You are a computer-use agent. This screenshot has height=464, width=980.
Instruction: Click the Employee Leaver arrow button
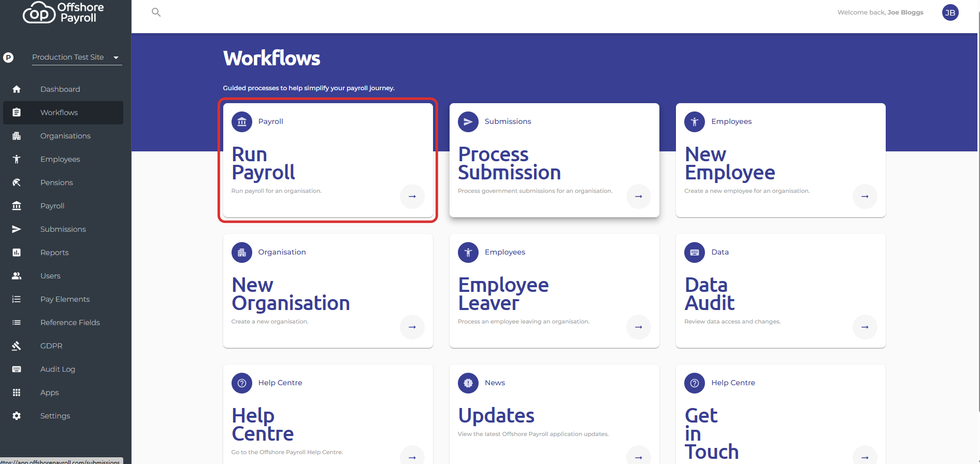click(639, 327)
